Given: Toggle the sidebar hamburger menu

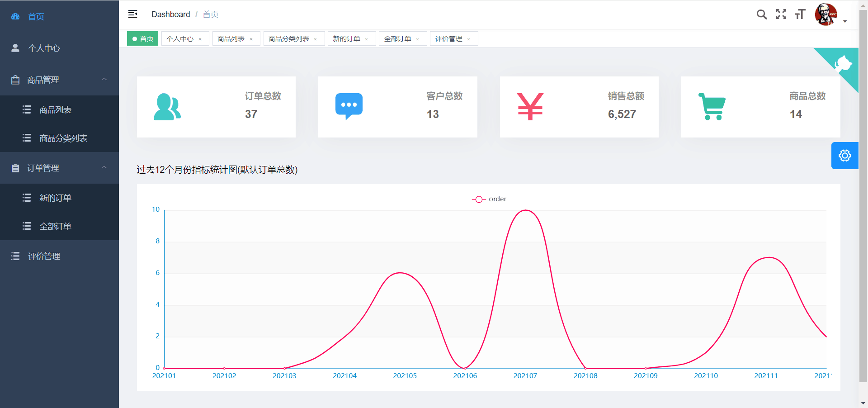Looking at the screenshot, I should pos(132,14).
